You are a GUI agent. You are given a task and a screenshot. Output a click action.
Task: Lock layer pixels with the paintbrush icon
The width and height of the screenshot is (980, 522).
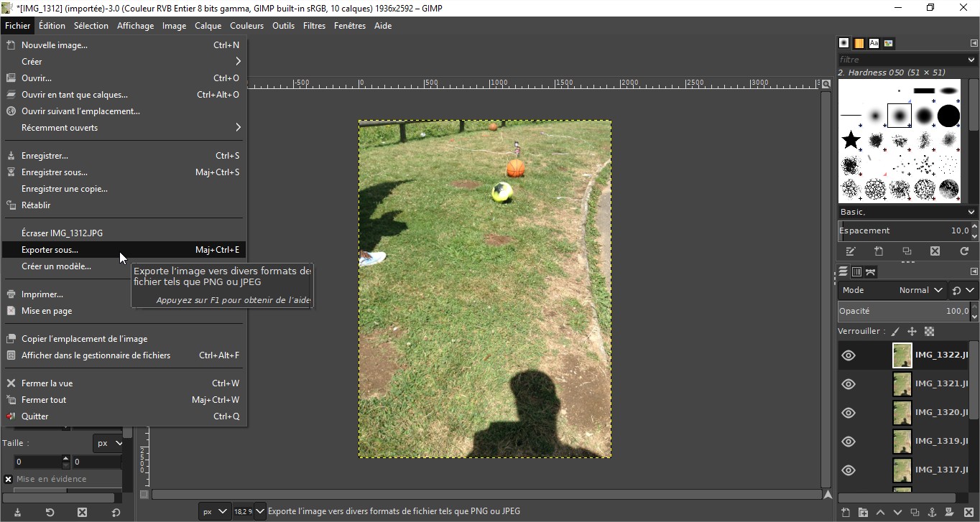pyautogui.click(x=895, y=332)
